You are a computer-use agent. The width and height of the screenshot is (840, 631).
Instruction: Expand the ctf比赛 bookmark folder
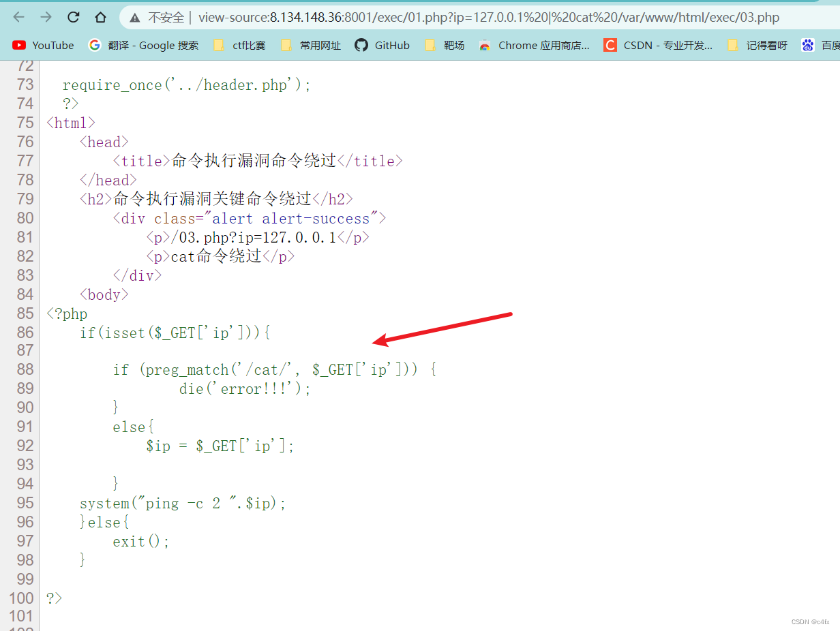click(240, 46)
